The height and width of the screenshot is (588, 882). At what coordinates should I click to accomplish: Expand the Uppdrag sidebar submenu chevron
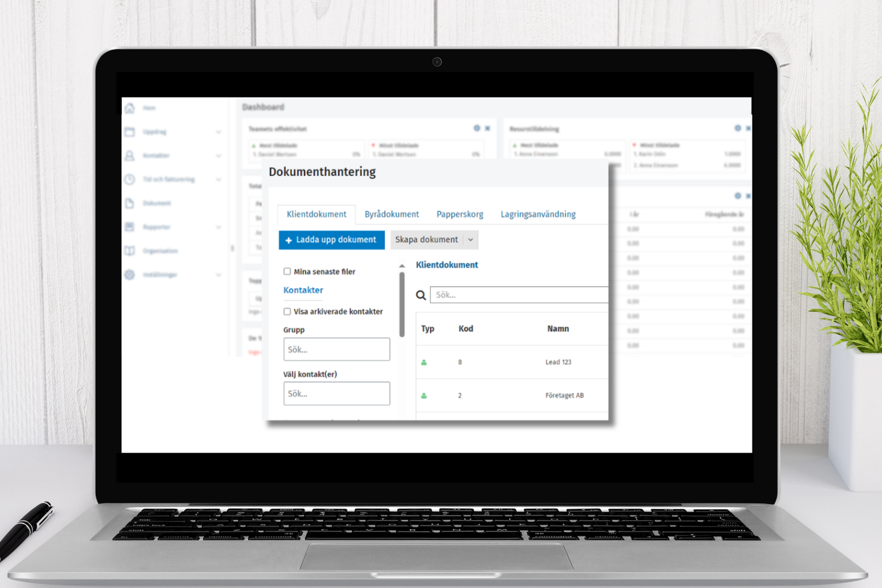218,132
